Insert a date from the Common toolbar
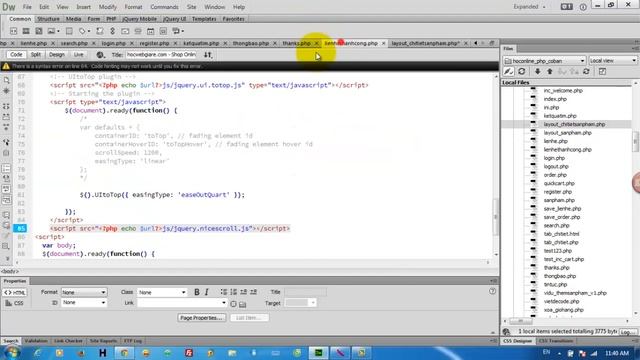The height and width of the screenshot is (360, 640). 151,31
